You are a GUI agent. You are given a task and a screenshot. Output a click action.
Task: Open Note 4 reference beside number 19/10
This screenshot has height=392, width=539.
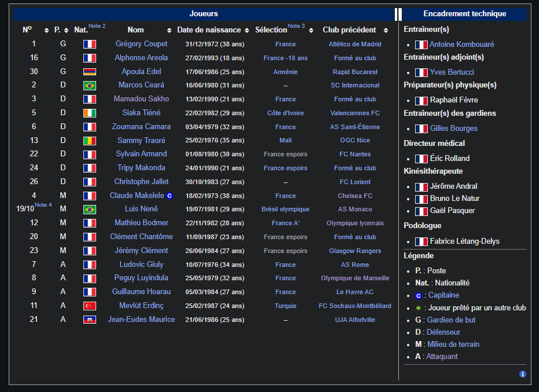(x=43, y=205)
